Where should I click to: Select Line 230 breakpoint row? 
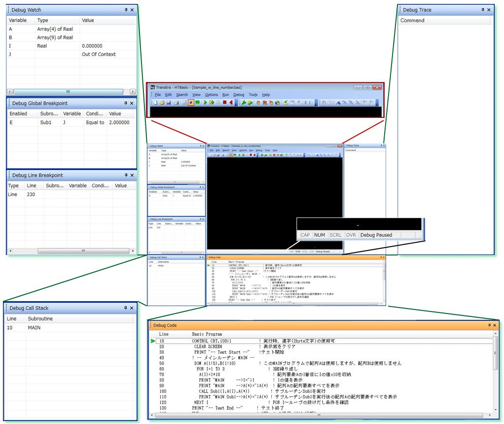(x=72, y=195)
